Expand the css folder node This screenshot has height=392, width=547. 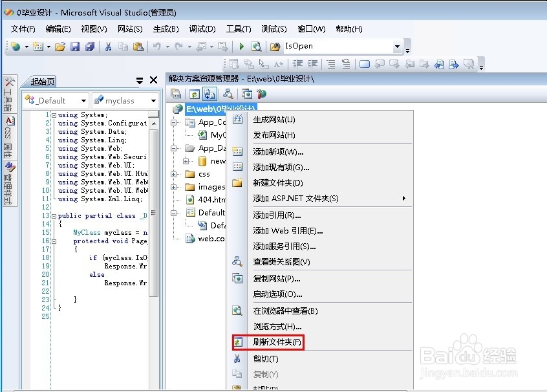[x=173, y=174]
